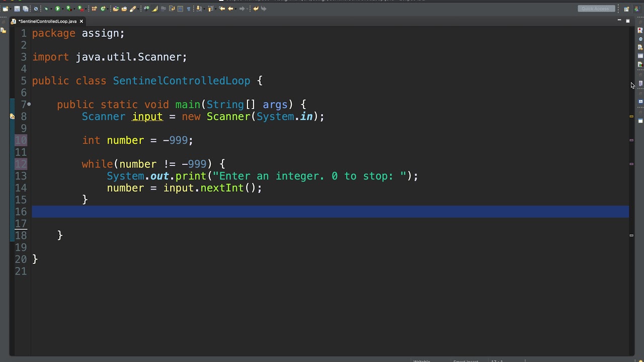Open the New file dropdown arrow
Viewport: 644px width, 362px height.
(x=11, y=9)
